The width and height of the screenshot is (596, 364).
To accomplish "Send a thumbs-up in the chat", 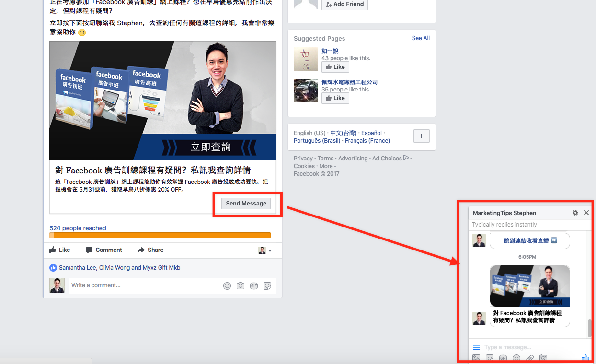I will tap(585, 357).
